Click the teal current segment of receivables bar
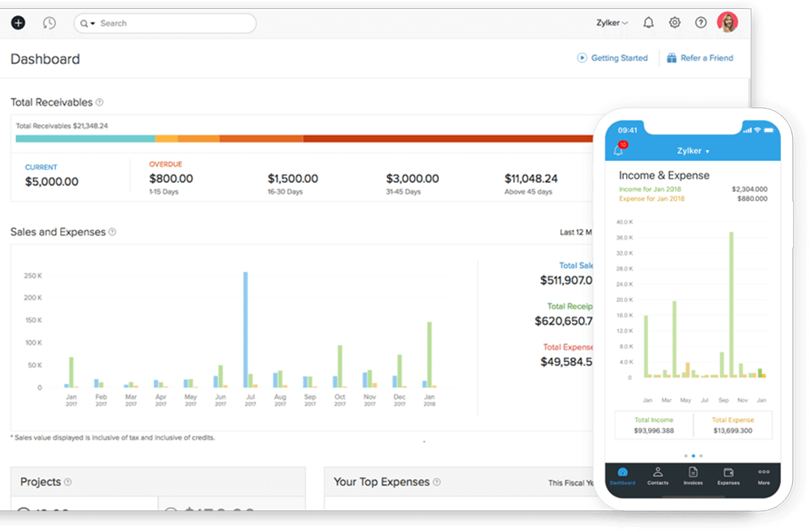This screenshot has width=810, height=532. pos(85,138)
